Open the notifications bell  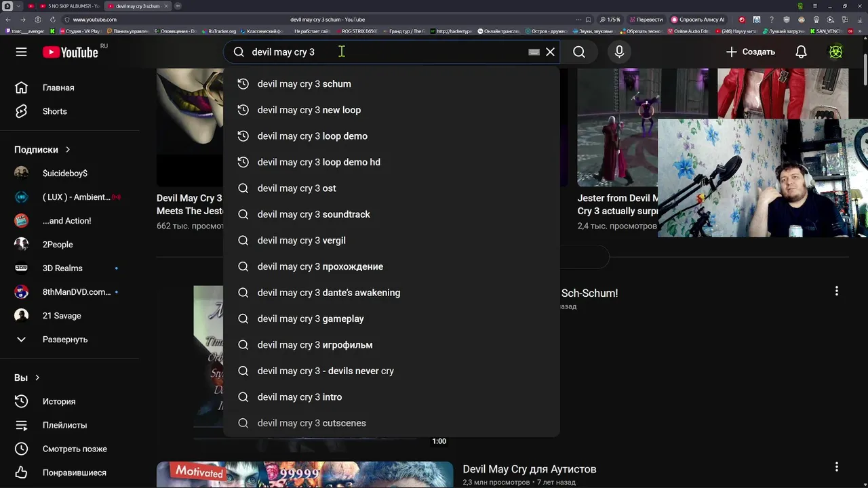[x=801, y=52]
